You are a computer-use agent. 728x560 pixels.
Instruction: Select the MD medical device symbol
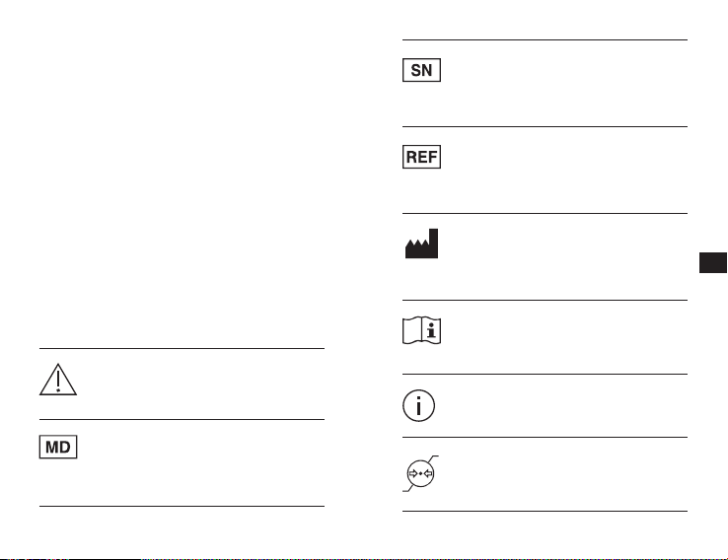tap(58, 447)
